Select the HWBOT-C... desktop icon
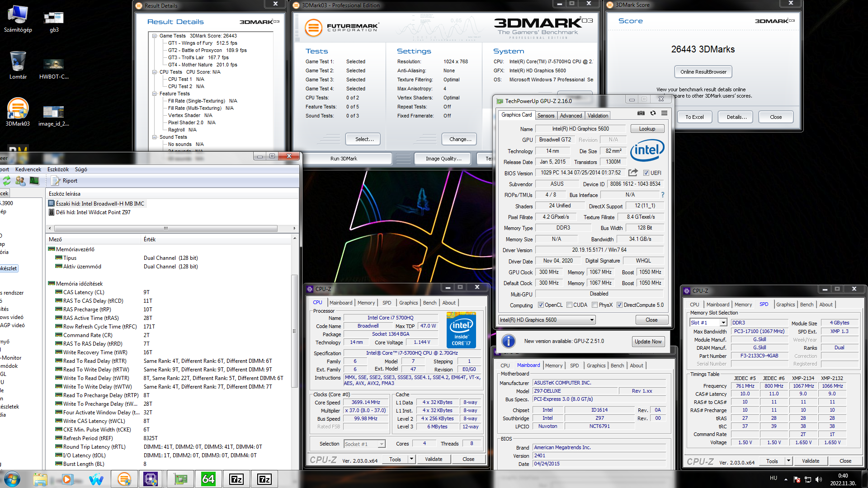Viewport: 868px width, 488px height. pos(54,69)
